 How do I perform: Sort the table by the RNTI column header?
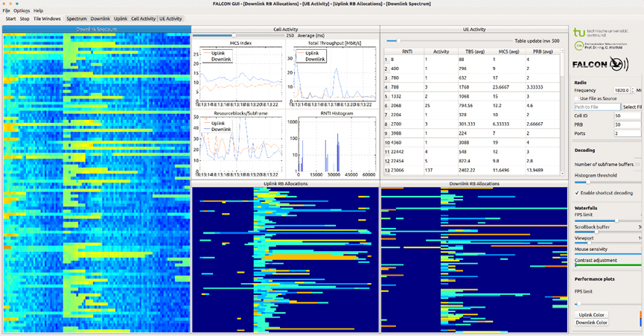point(407,51)
